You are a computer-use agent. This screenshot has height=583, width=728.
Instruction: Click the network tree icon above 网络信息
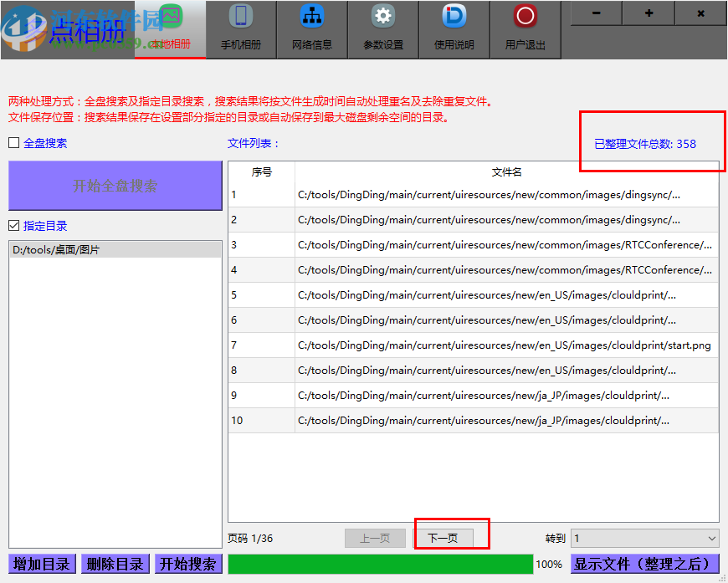point(312,16)
